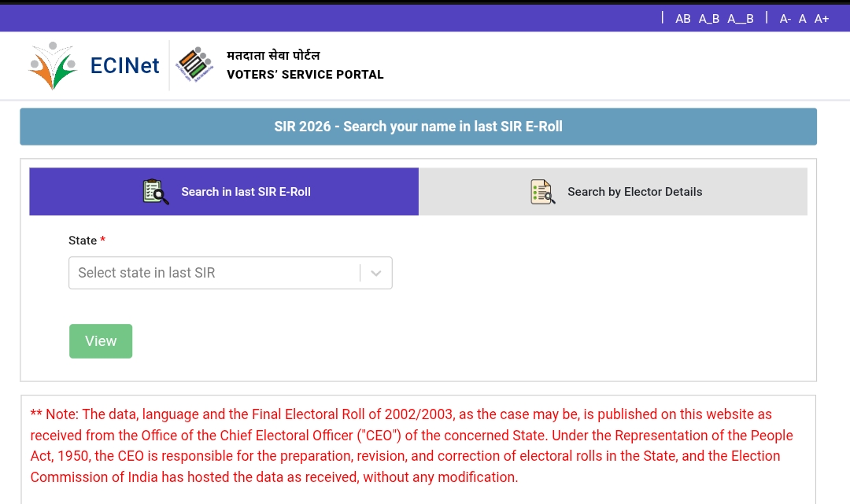The image size is (850, 504).
Task: Switch to Search in last SIR E-Roll tab
Action: [x=245, y=192]
